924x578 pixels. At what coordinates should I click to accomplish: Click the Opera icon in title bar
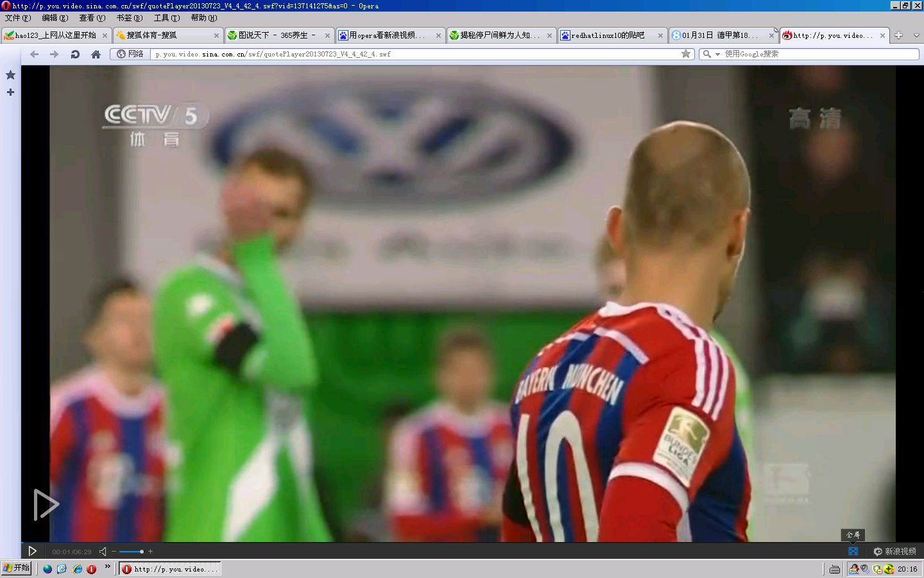click(x=6, y=6)
